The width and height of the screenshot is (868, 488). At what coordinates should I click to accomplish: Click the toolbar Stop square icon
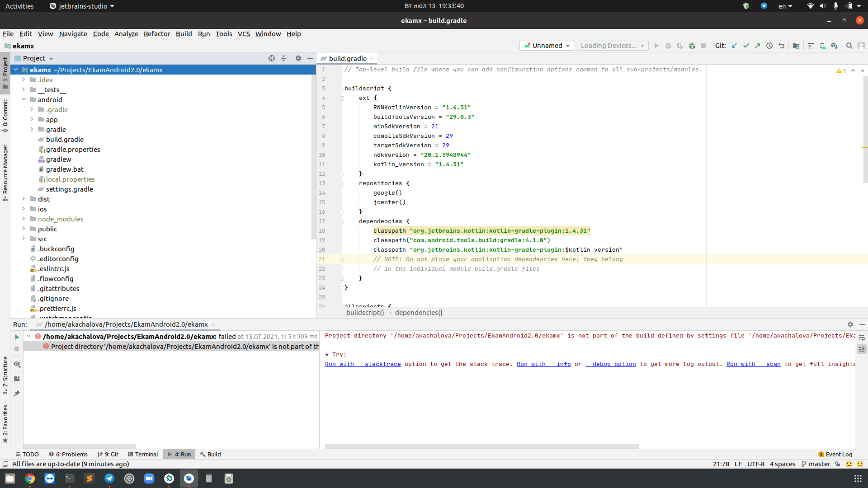(x=703, y=46)
